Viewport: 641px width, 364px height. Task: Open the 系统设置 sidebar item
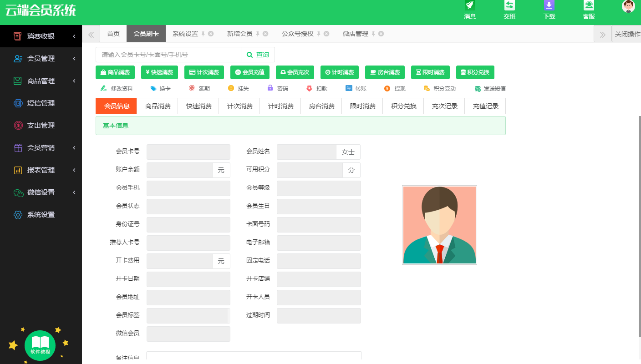[41, 214]
